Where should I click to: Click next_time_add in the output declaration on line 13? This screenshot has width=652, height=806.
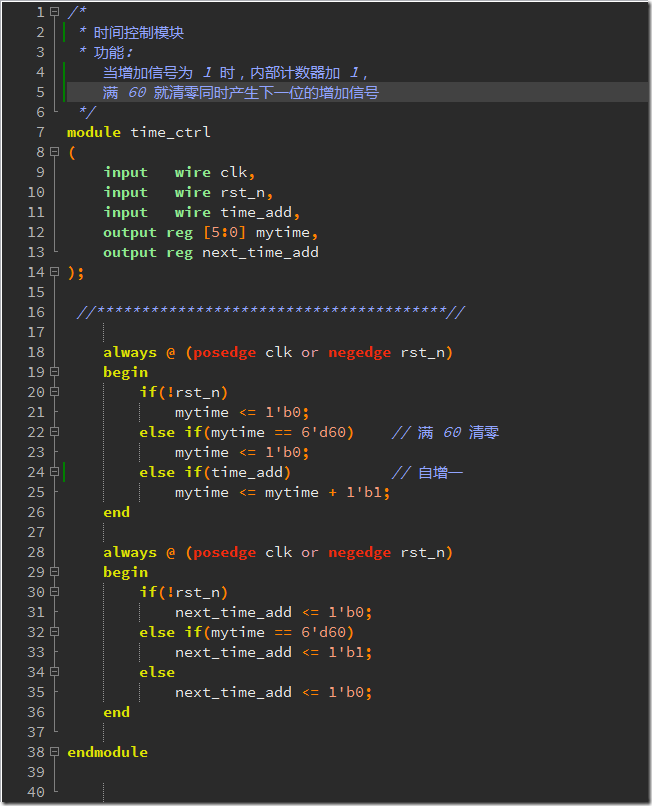tap(260, 252)
